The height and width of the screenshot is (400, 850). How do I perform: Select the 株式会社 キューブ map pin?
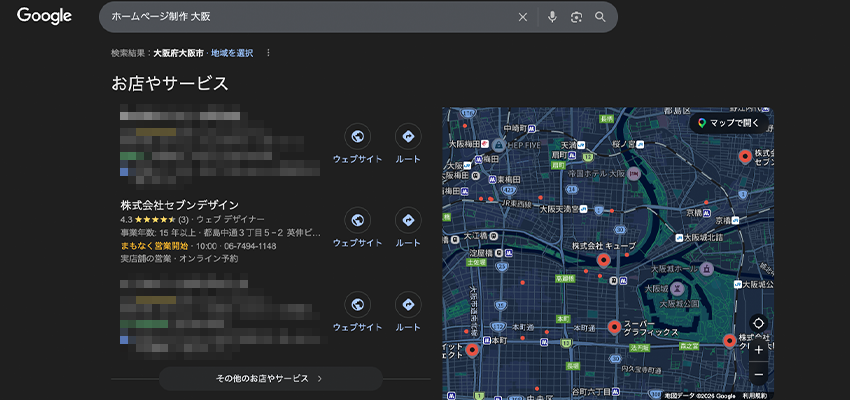pyautogui.click(x=604, y=261)
